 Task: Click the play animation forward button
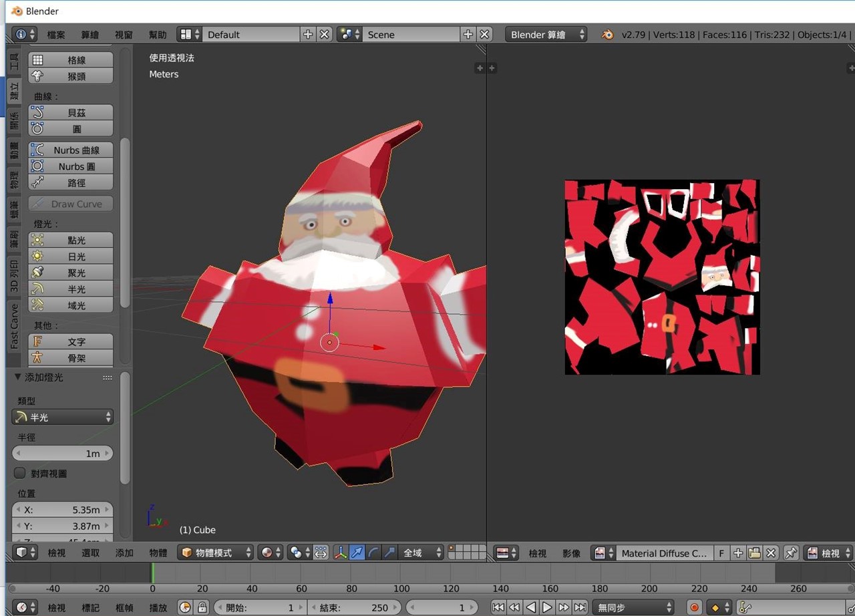click(x=547, y=607)
